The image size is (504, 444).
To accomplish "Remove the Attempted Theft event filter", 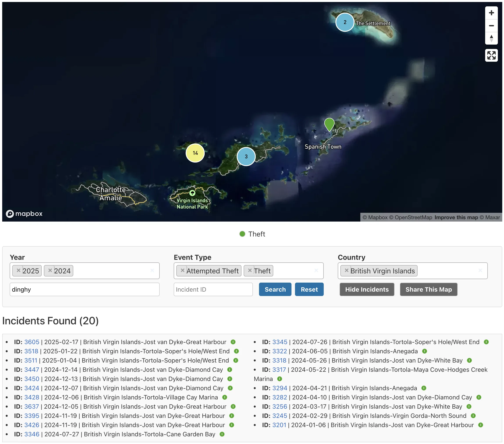I will coord(182,270).
